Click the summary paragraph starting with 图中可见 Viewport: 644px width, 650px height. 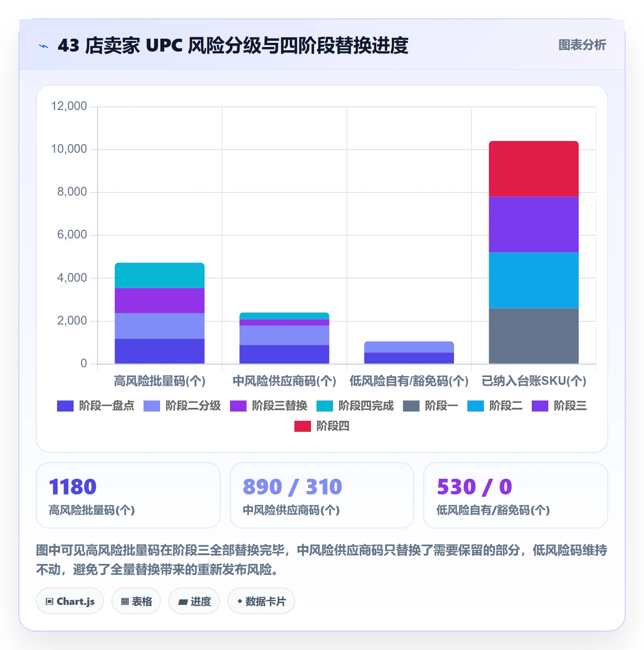322,560
